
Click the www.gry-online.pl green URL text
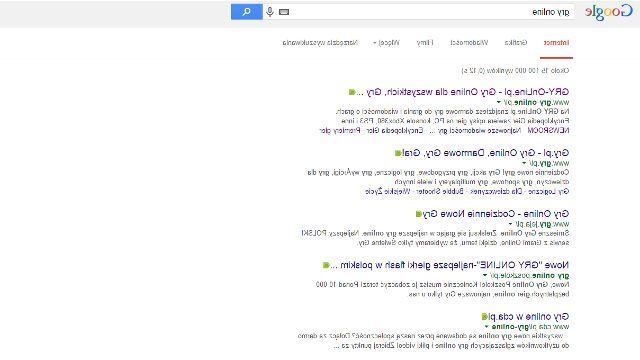point(536,102)
